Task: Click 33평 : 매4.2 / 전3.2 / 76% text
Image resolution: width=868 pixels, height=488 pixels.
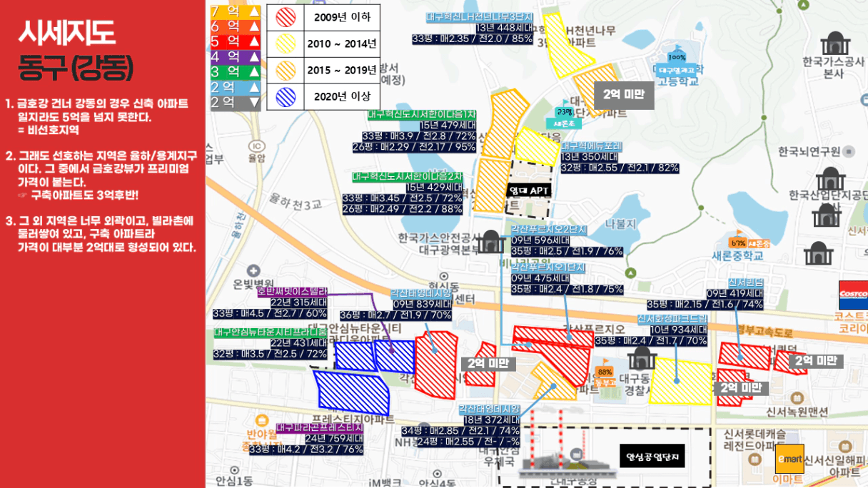Action: tap(306, 449)
